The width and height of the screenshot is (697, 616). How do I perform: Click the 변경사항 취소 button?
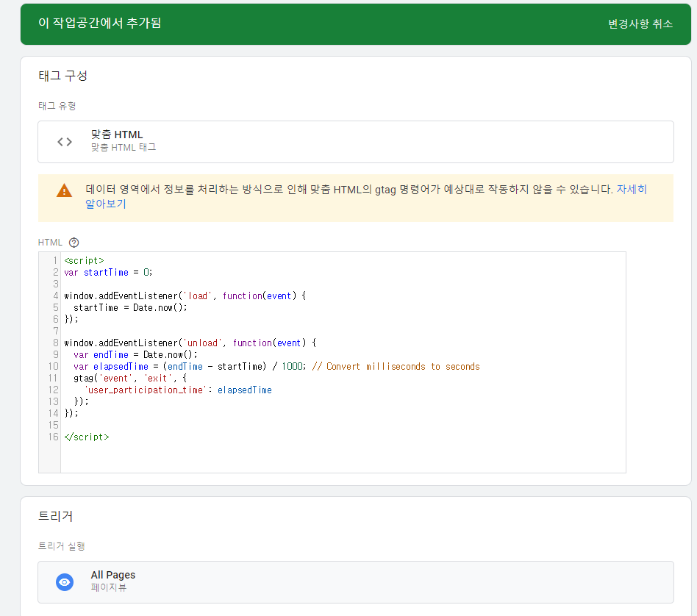point(640,24)
